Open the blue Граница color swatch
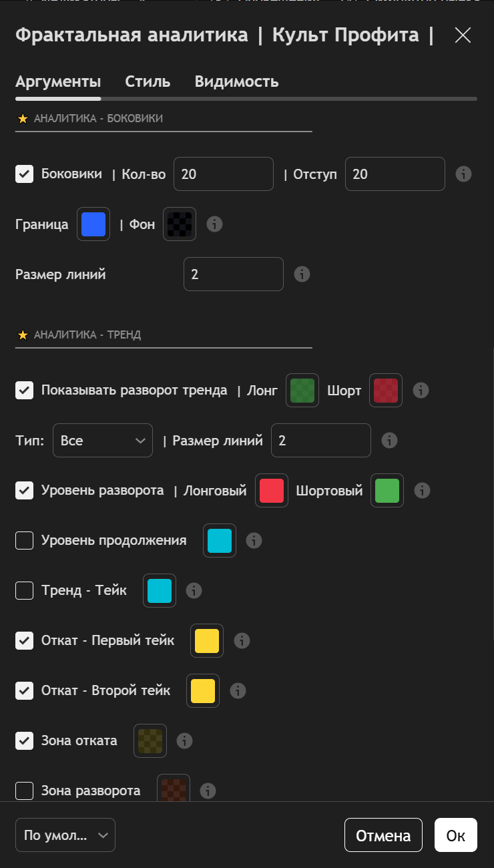The height and width of the screenshot is (868, 494). coord(93,224)
